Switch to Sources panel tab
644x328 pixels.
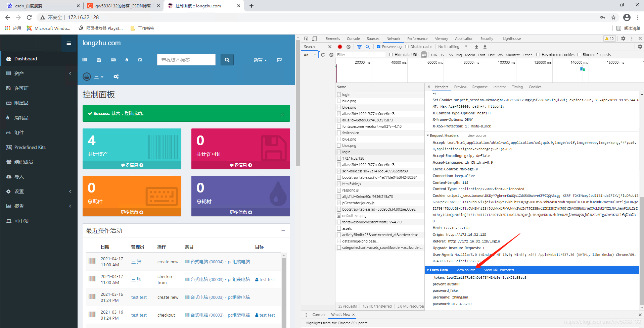point(373,39)
